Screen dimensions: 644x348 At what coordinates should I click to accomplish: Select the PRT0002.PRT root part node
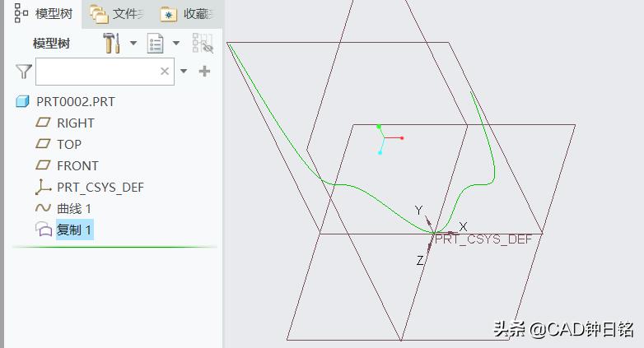coord(75,101)
